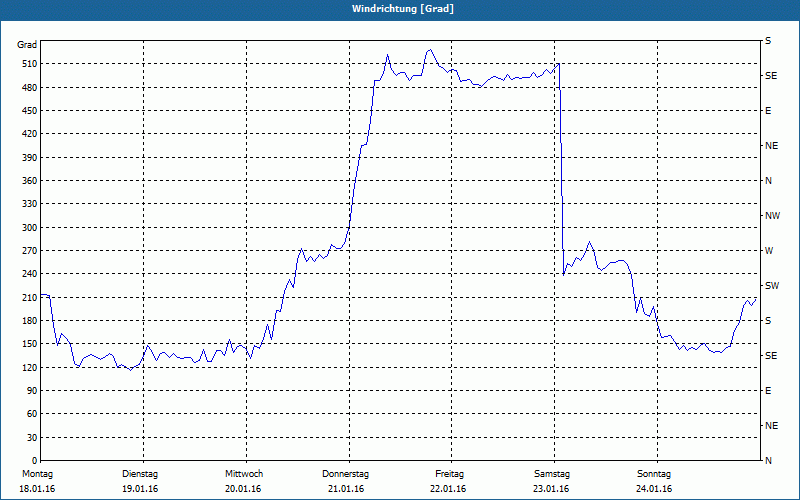Screen dimensions: 800x500
Task: Select the date 18.01.16
Action: [37, 489]
